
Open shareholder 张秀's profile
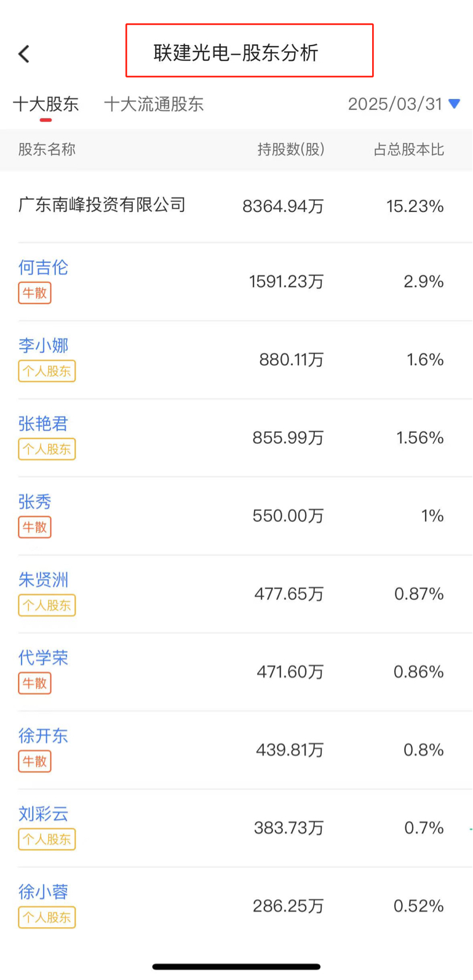coord(34,502)
